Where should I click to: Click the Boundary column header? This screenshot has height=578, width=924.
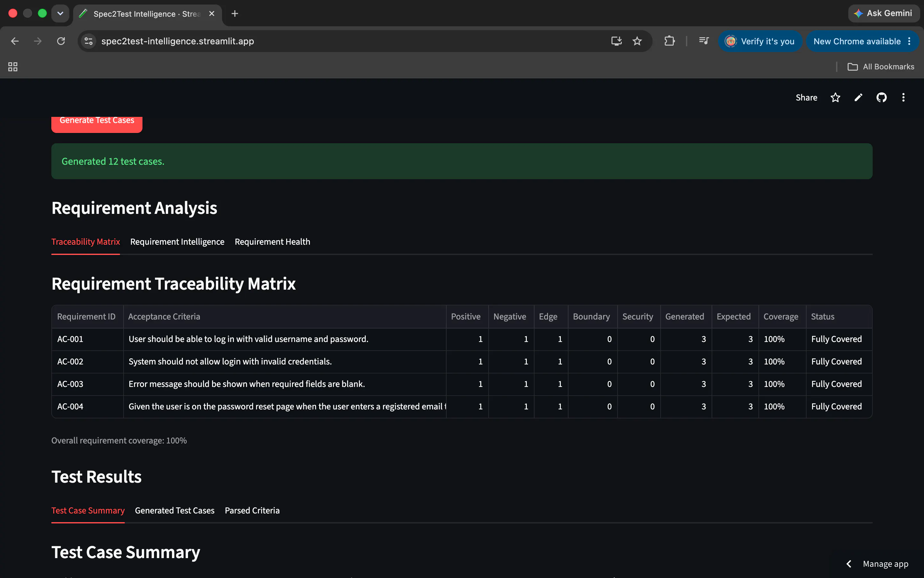coord(592,317)
